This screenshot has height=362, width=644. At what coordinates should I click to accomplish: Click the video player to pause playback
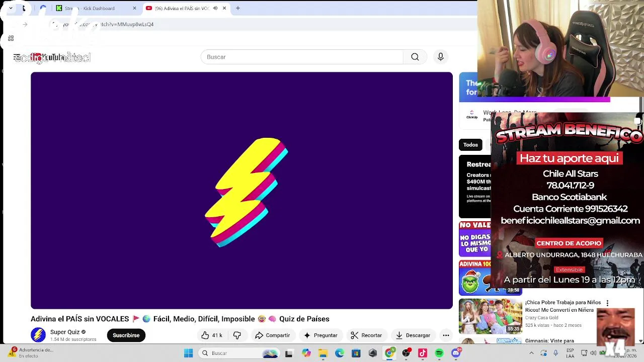(242, 191)
